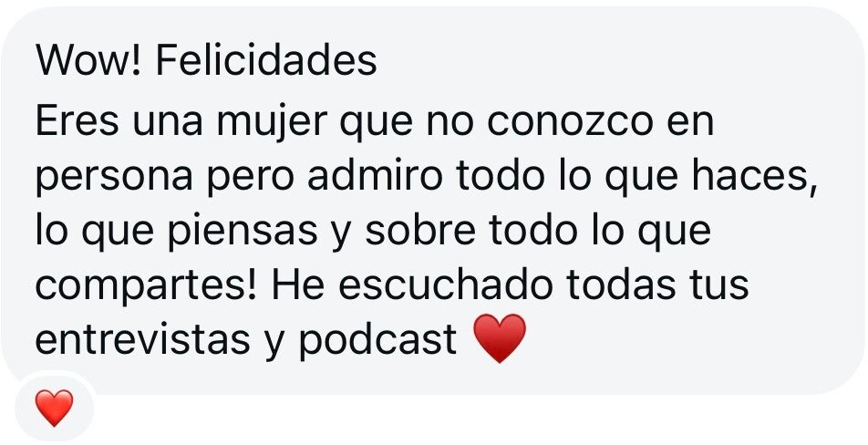Click the word tus at the line end

click(x=718, y=285)
